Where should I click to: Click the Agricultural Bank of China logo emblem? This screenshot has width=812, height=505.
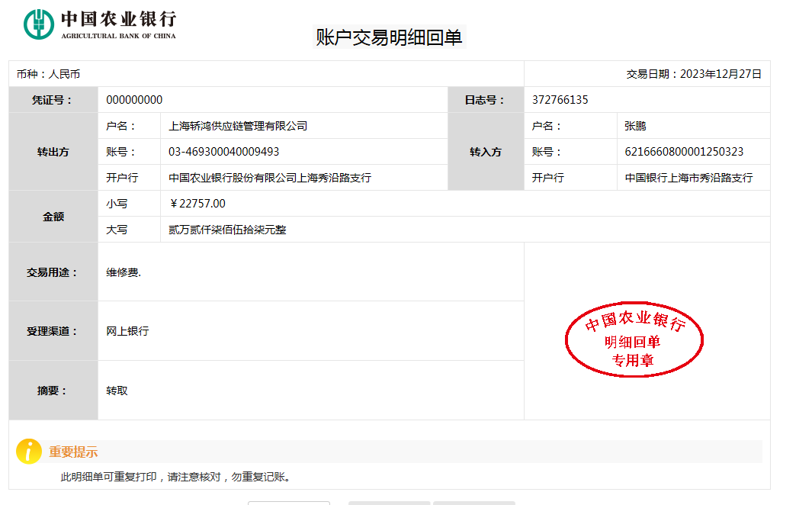39,24
